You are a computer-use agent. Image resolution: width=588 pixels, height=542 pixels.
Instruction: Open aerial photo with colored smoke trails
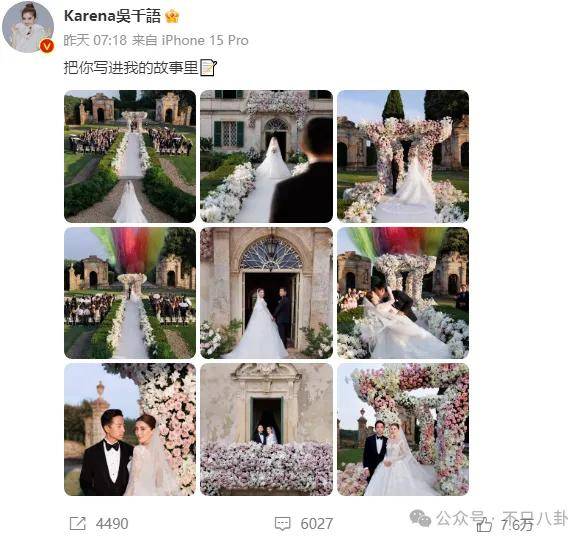(130, 293)
